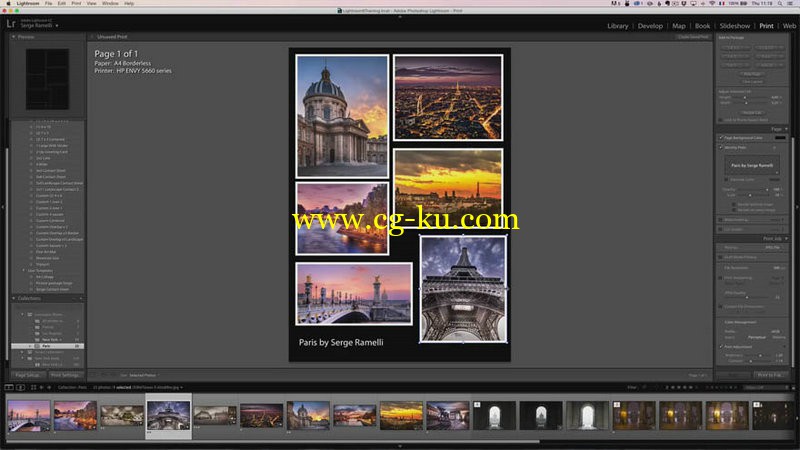Viewport: 800px width, 450px height.
Task: Open the Web module
Action: [789, 26]
